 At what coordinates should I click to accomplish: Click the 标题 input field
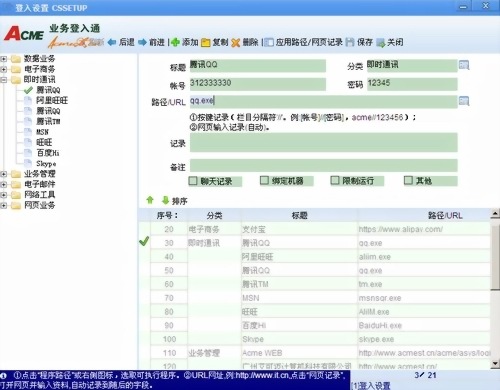click(258, 65)
